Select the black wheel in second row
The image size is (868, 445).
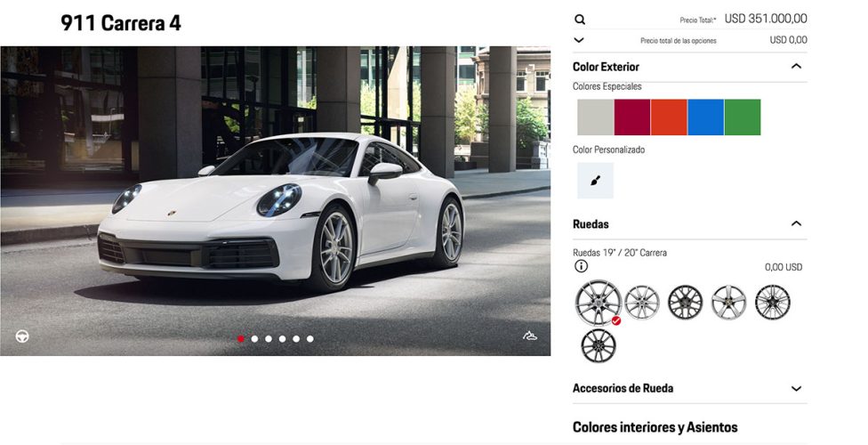[598, 345]
